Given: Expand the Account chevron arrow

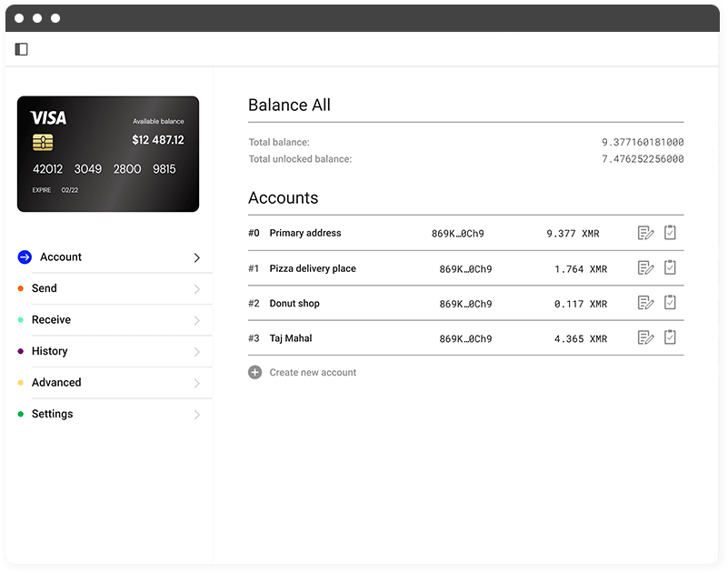Looking at the screenshot, I should (197, 257).
